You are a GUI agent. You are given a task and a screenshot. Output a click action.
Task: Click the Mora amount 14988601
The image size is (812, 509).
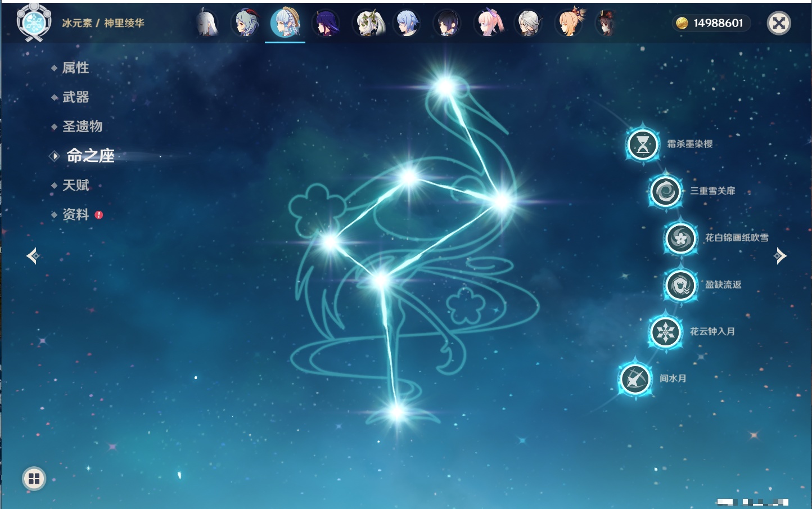tap(718, 23)
